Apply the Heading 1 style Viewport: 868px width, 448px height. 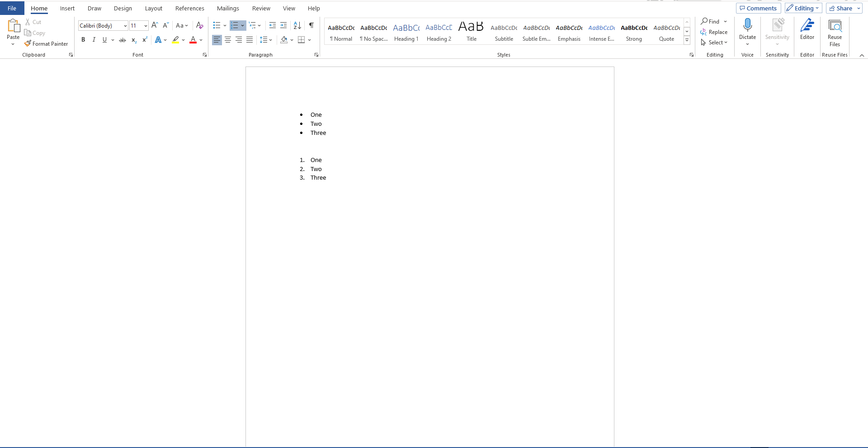pos(406,32)
